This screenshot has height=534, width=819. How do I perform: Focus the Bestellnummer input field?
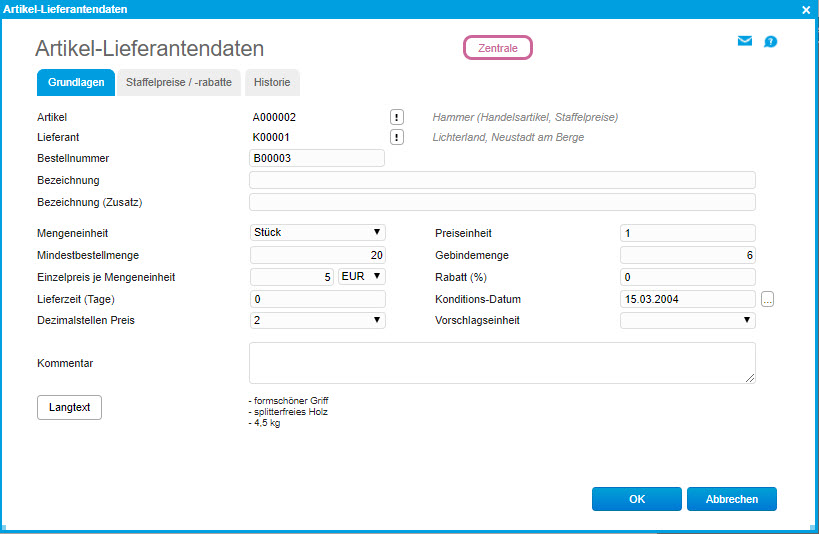[317, 158]
